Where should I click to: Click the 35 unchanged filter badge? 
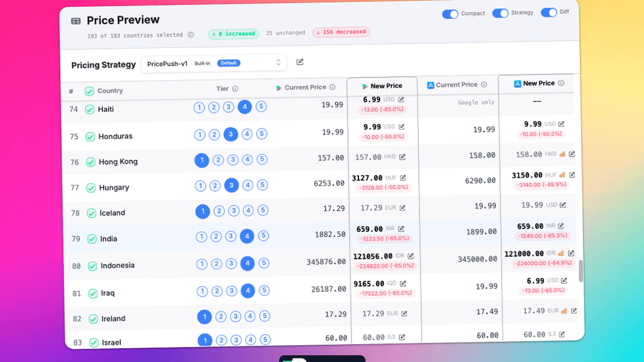(x=285, y=33)
